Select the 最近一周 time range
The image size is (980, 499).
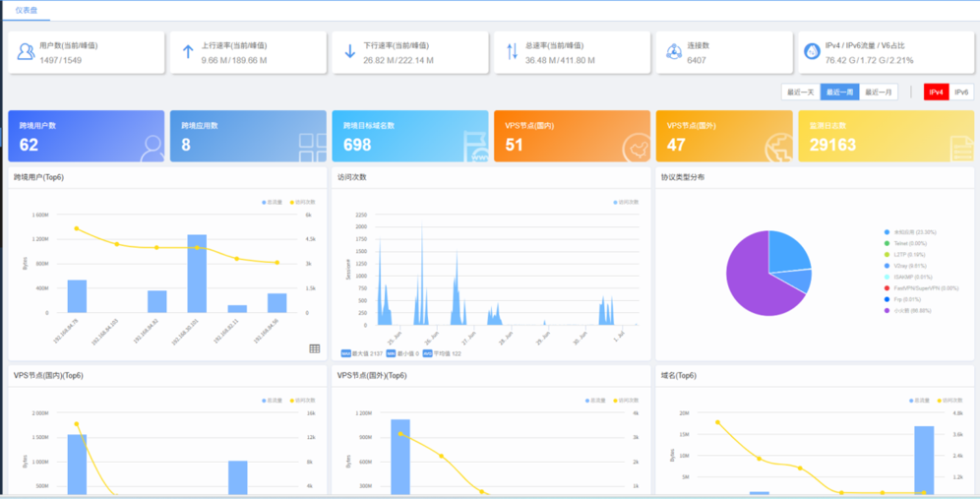point(839,92)
